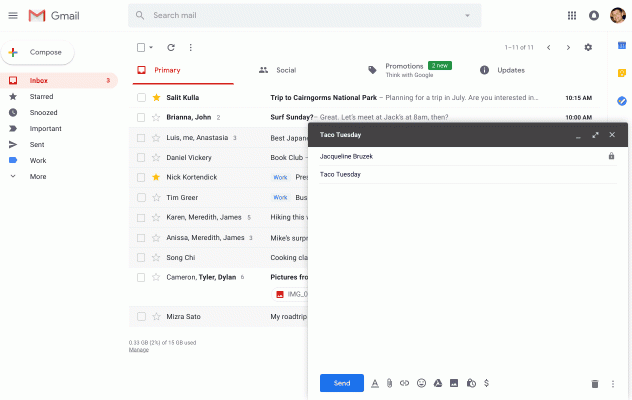632x400 pixels.
Task: Select the Salit Kulla email checkbox
Action: [141, 98]
